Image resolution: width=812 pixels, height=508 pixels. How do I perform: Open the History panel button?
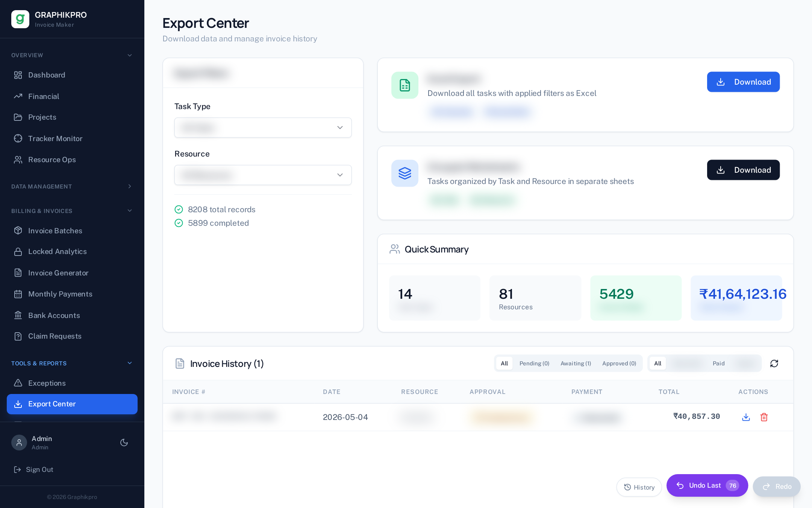tap(639, 487)
